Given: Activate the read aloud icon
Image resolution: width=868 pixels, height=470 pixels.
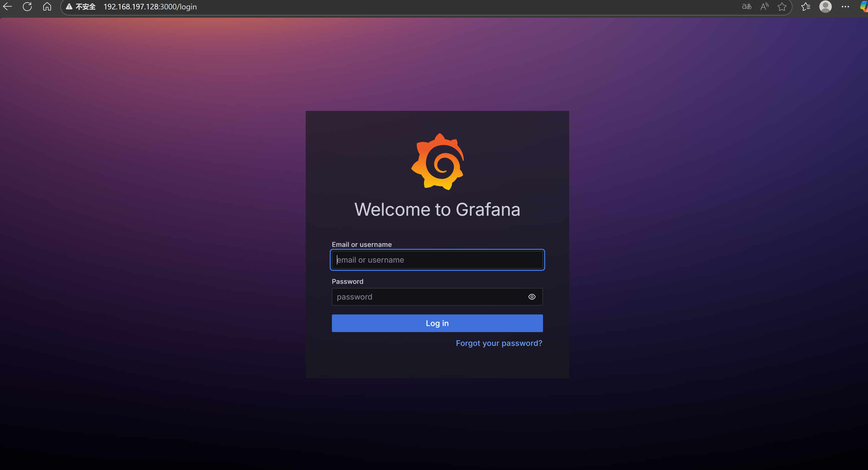Looking at the screenshot, I should coord(764,6).
